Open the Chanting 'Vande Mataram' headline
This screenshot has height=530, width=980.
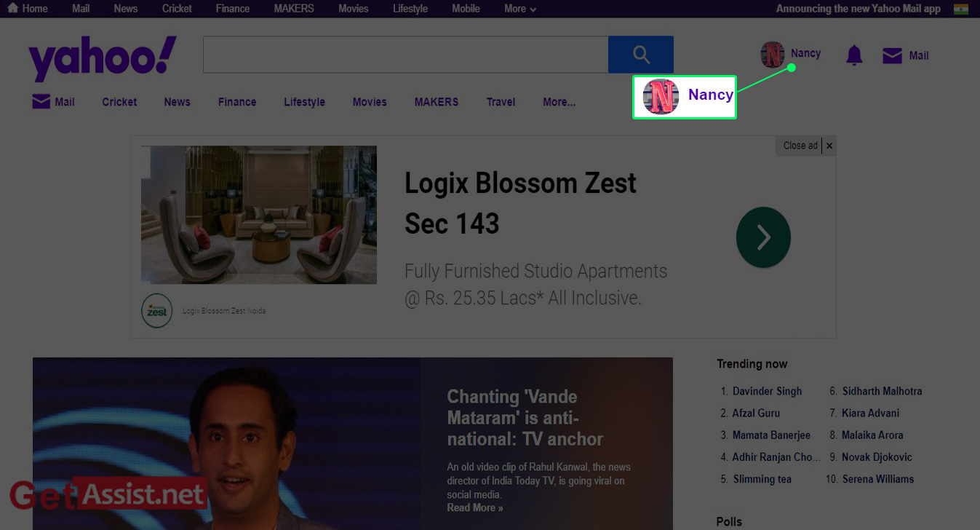click(x=525, y=418)
